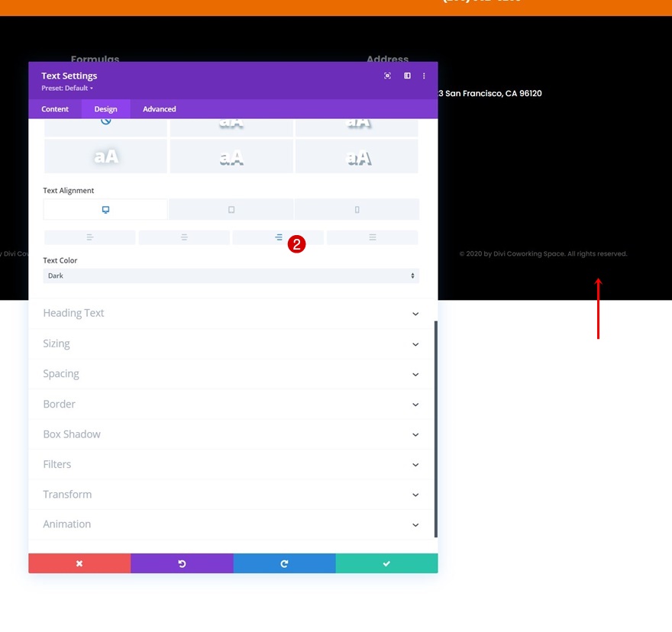Click the Text Settings title bar
672x632 pixels.
coord(233,81)
